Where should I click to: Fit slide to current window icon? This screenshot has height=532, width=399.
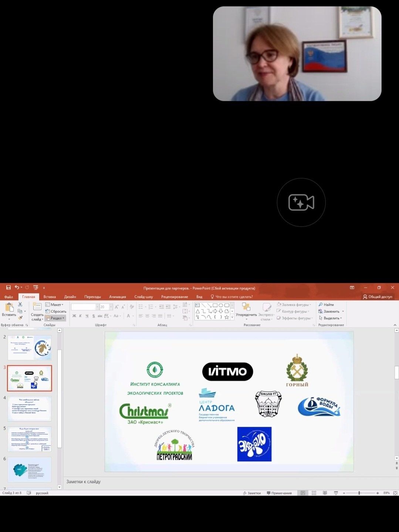[x=395, y=493]
